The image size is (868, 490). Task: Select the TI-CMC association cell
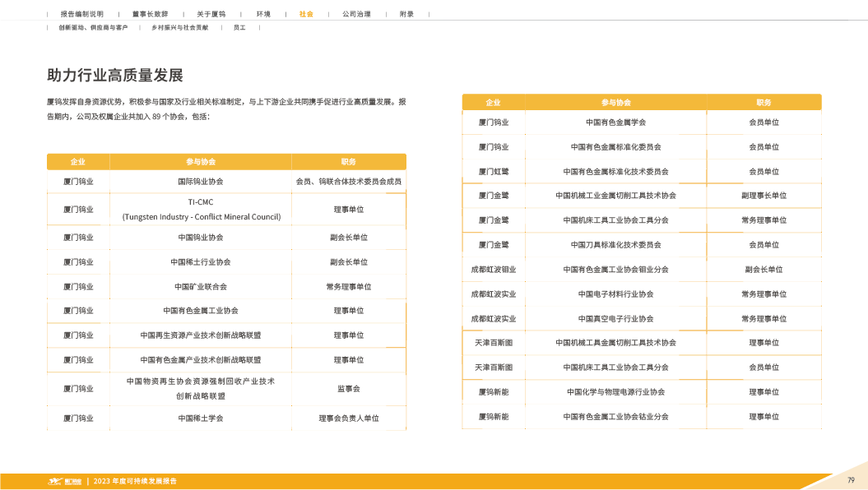pyautogui.click(x=201, y=210)
